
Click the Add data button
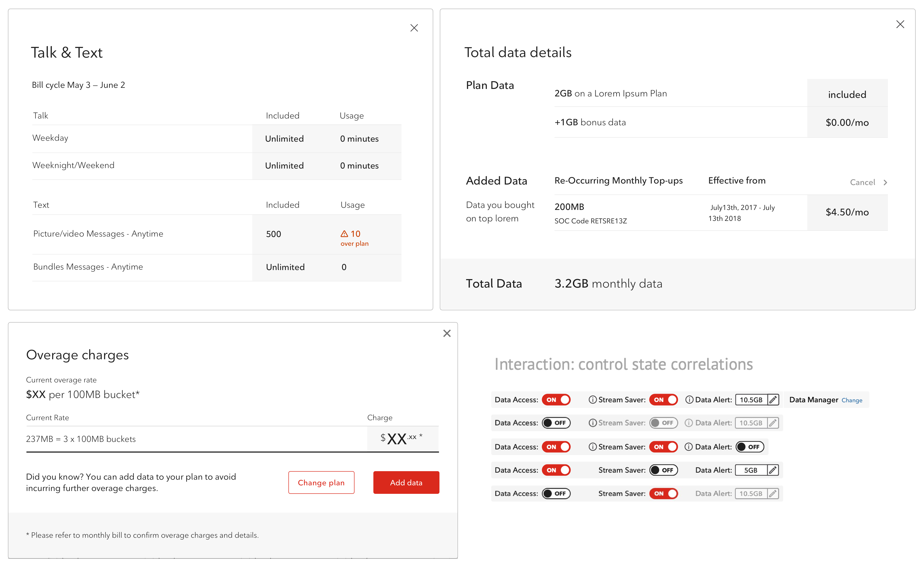coord(406,483)
